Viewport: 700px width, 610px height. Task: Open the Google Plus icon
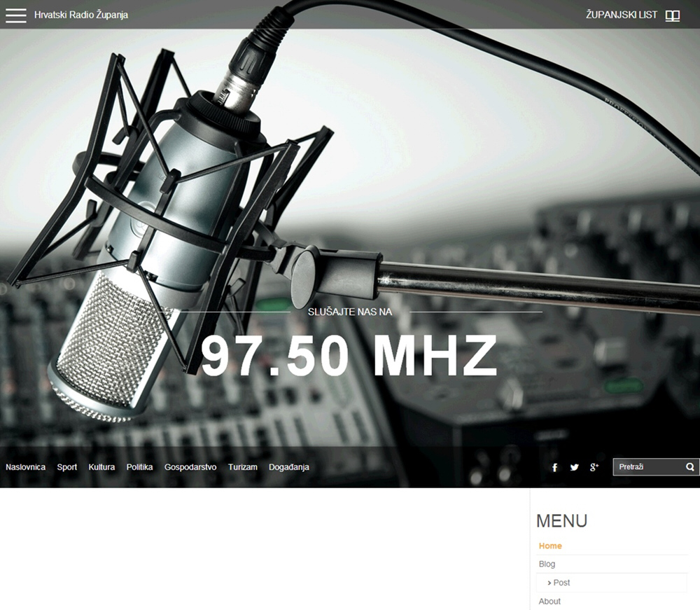(x=594, y=467)
